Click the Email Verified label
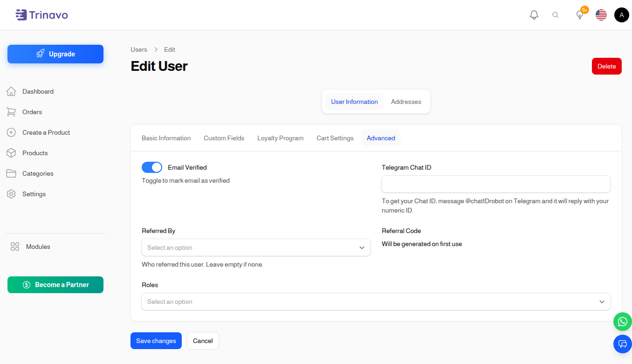 click(x=187, y=167)
